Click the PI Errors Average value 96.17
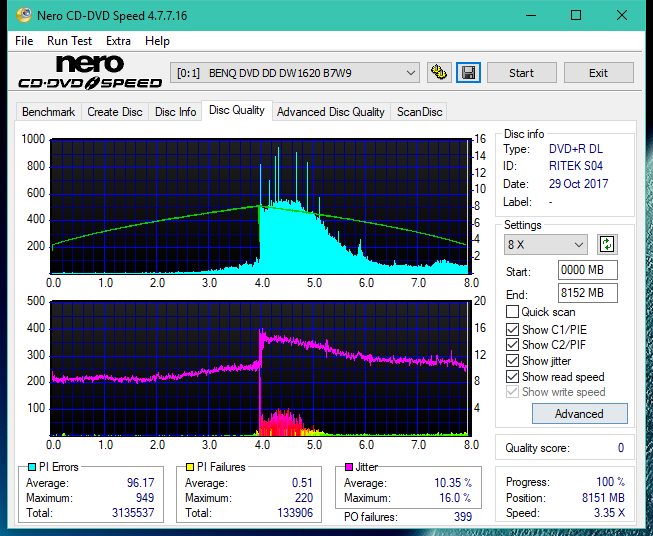The image size is (653, 536). 140,483
